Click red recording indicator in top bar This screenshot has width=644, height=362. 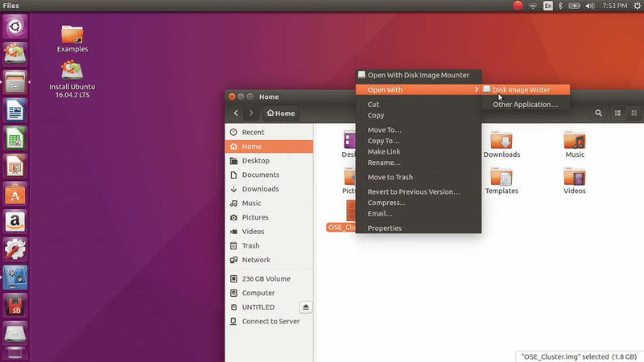pos(518,6)
